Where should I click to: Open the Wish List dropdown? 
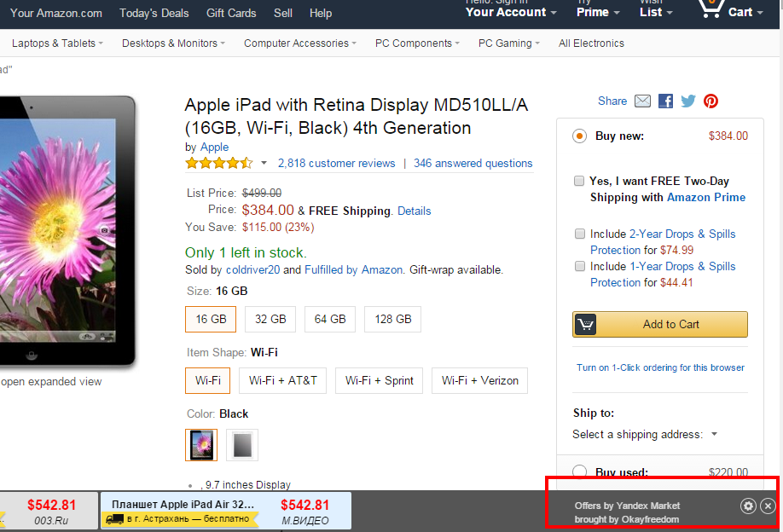coord(656,12)
